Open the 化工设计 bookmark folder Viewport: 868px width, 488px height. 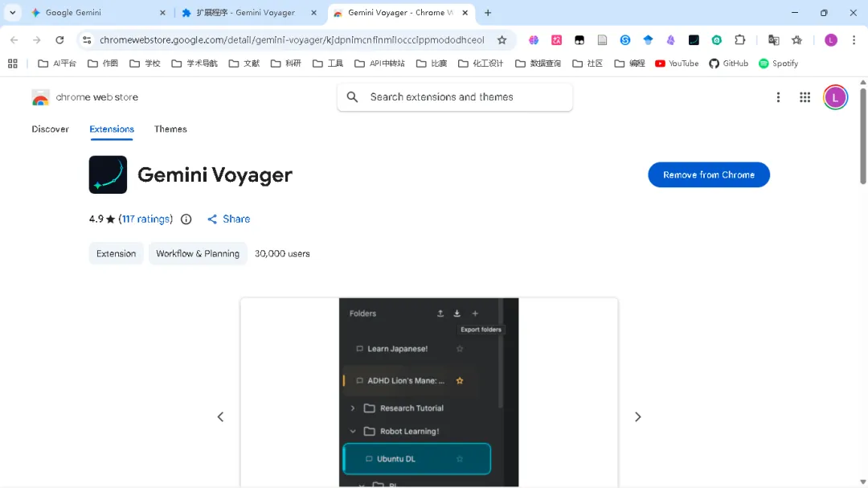(x=481, y=64)
